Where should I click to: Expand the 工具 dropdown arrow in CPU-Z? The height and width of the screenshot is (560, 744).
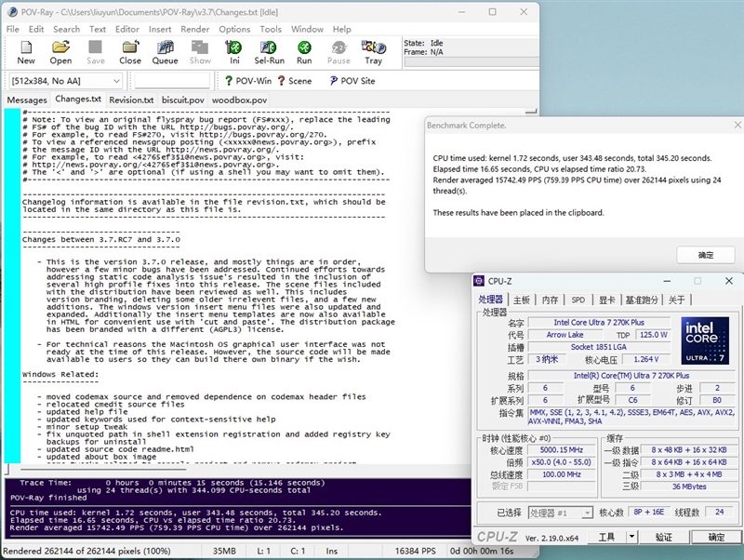630,537
